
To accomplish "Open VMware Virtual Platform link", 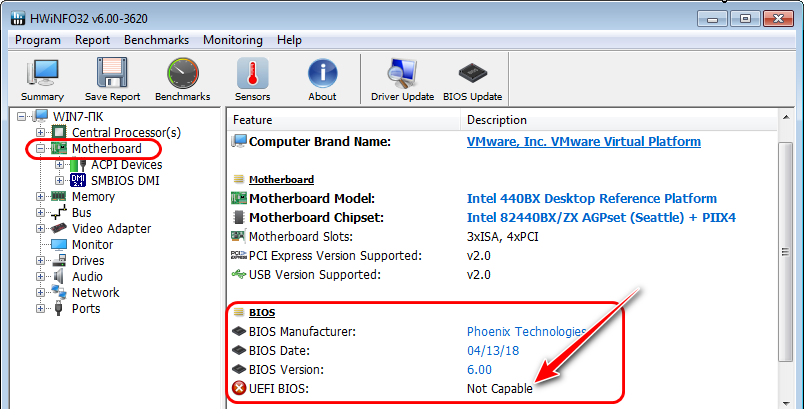I will coord(584,141).
